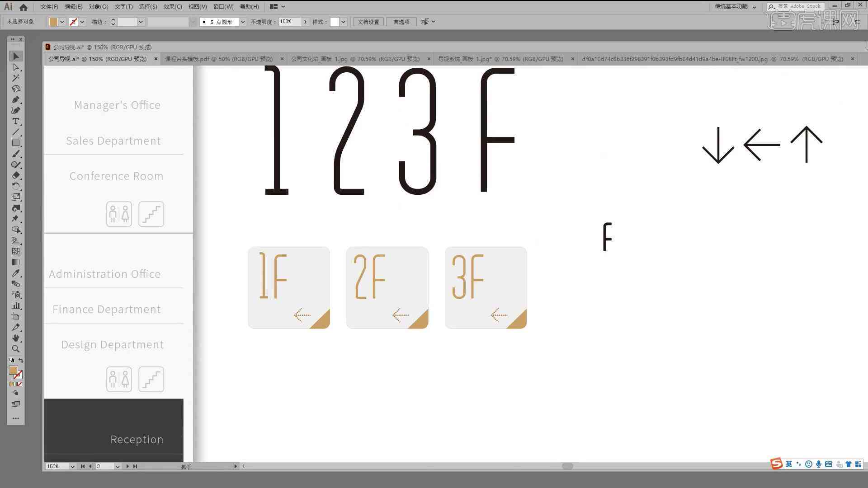
Task: Click the toolbar Fill color swatch
Action: click(13, 370)
